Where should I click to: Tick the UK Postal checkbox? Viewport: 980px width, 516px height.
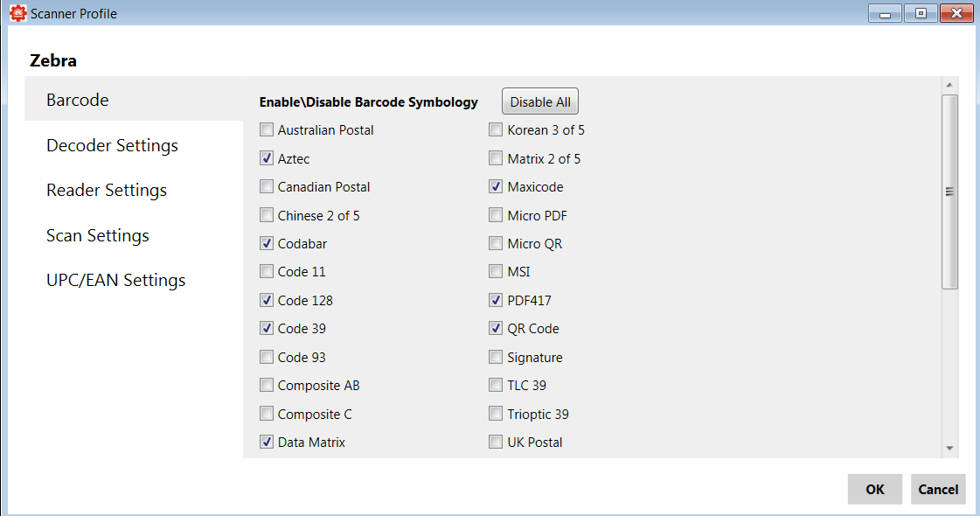click(x=496, y=443)
